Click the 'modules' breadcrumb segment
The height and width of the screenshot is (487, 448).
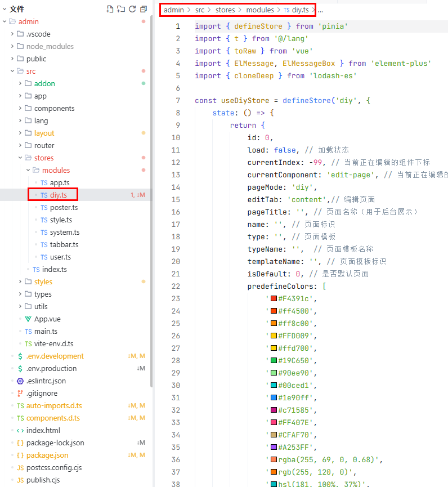coord(260,10)
